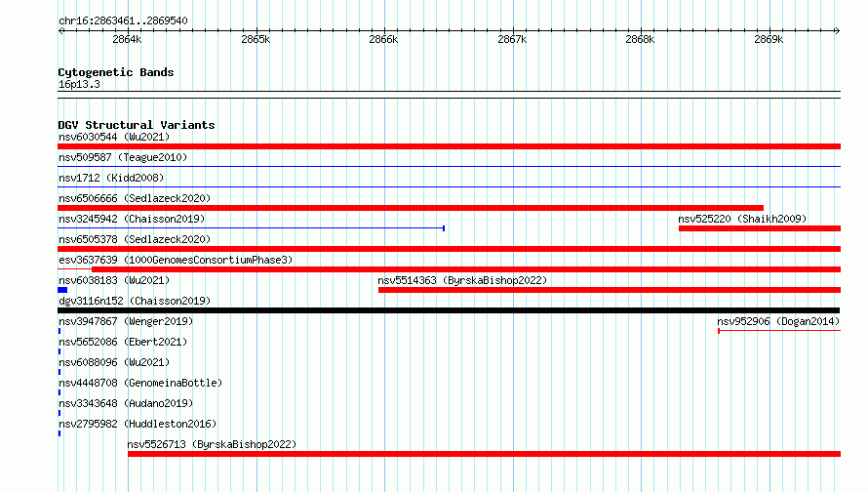The image size is (868, 492).
Task: Click dgv3116n152 (Chaisson2019) label
Action: 135,301
